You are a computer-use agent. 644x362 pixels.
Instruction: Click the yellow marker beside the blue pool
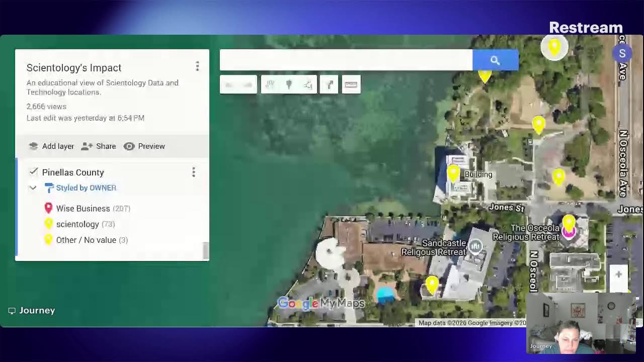tap(432, 285)
